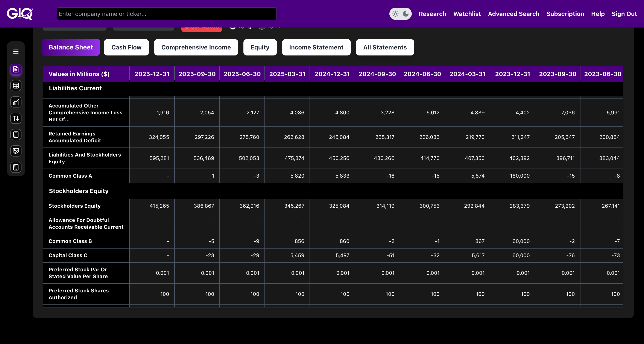Open the Equity statement tab
644x344 pixels.
pos(260,47)
